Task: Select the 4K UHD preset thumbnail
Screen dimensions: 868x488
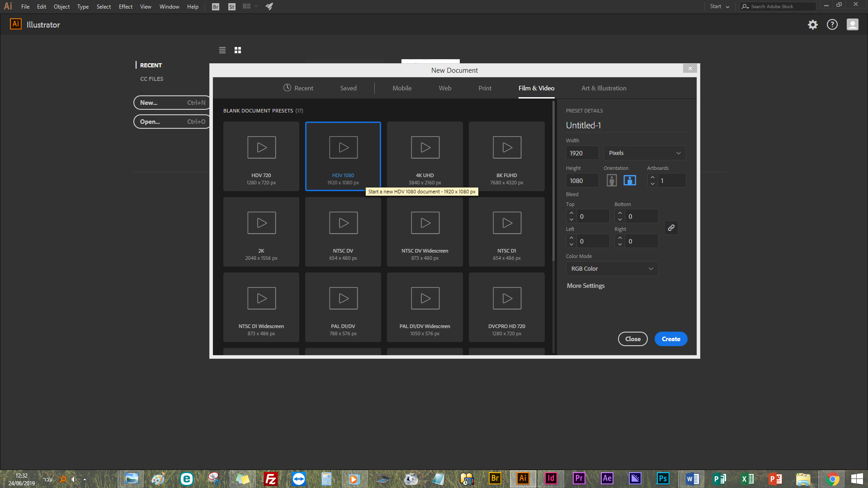Action: (425, 156)
